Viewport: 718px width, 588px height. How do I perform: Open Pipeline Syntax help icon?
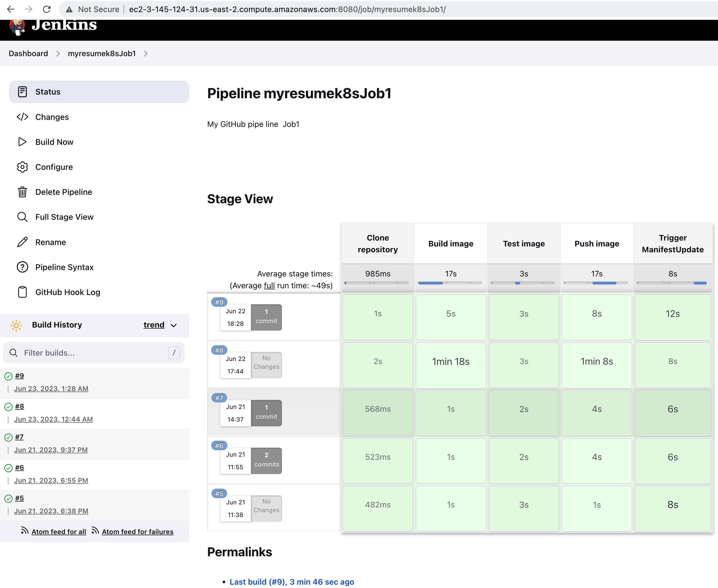22,267
